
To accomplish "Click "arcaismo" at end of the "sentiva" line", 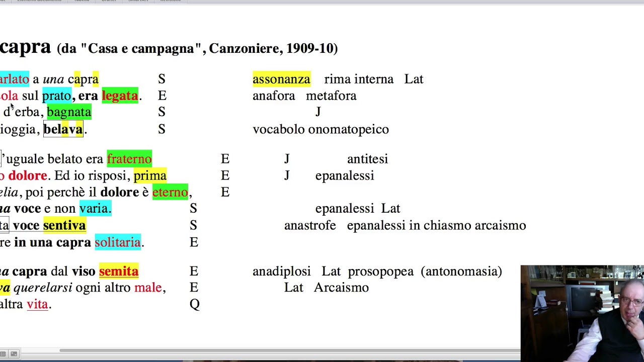I will tap(501, 225).
